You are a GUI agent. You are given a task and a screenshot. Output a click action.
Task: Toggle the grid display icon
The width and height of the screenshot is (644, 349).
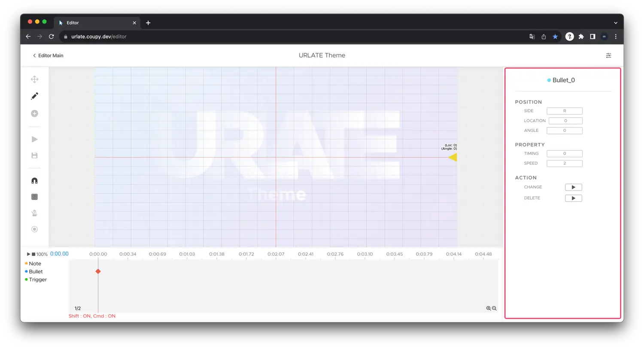tap(34, 197)
